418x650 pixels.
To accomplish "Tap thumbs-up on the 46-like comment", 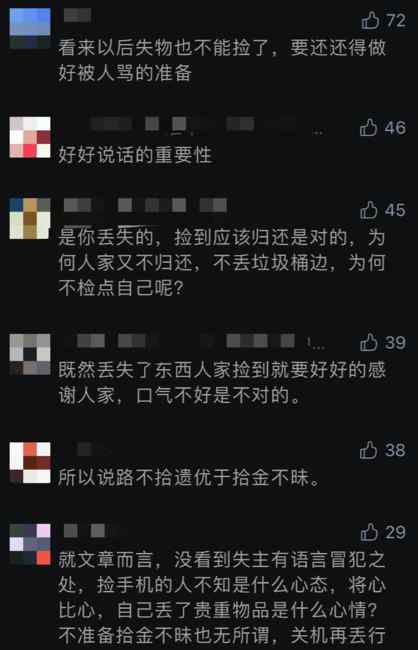I will 369,127.
